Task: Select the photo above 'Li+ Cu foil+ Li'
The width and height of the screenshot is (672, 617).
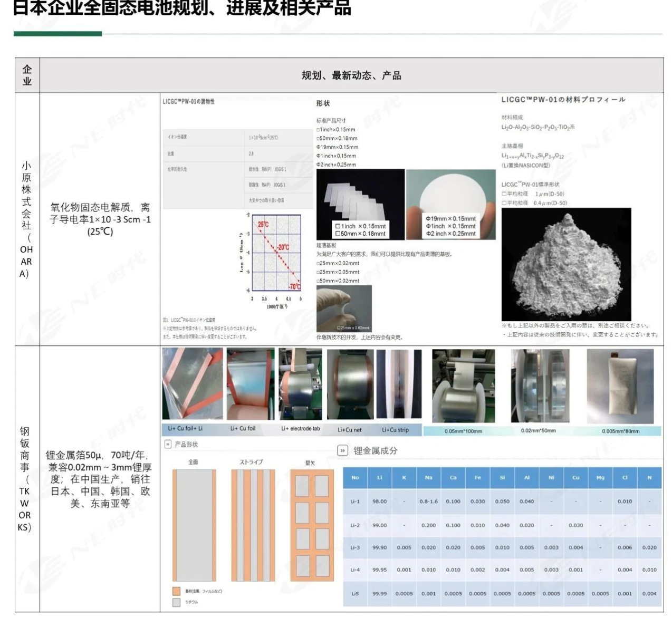Action: tap(193, 384)
